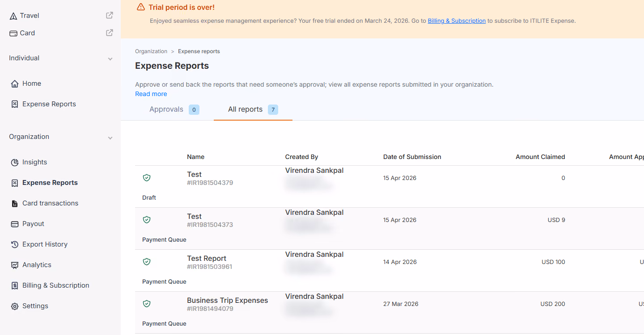Click the Created By column header
The width and height of the screenshot is (644, 335).
[x=302, y=157]
